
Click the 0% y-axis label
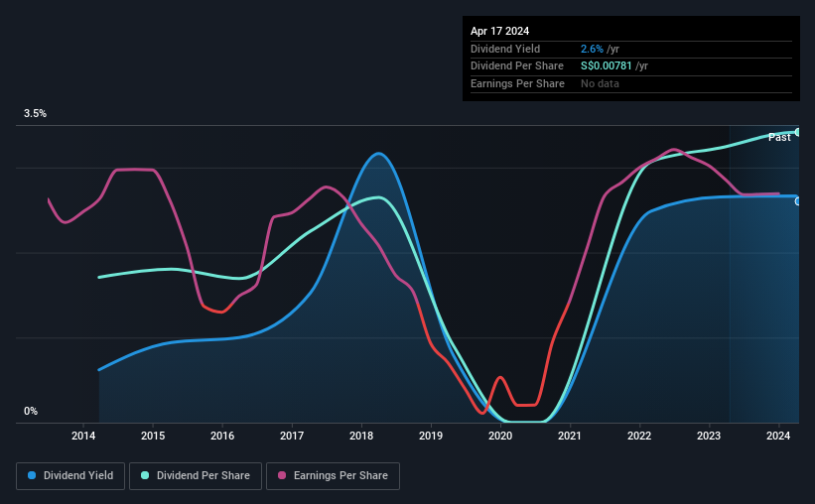click(31, 411)
